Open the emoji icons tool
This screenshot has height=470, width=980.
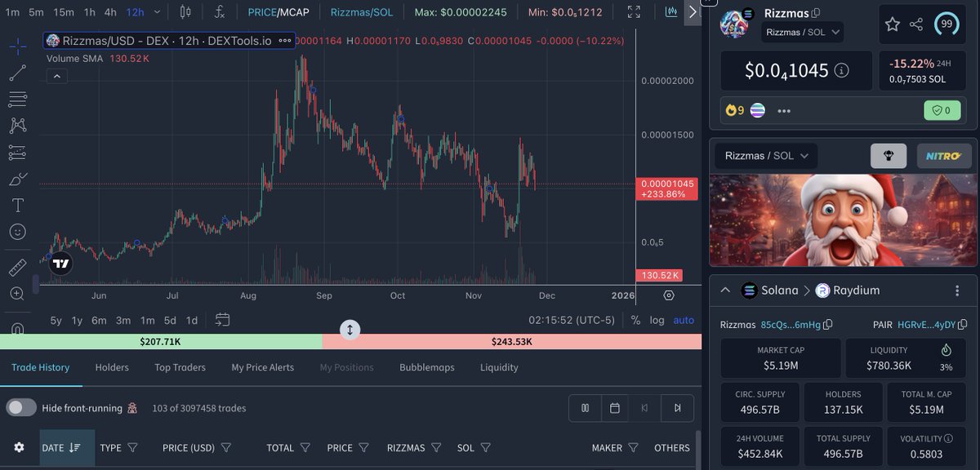[17, 232]
